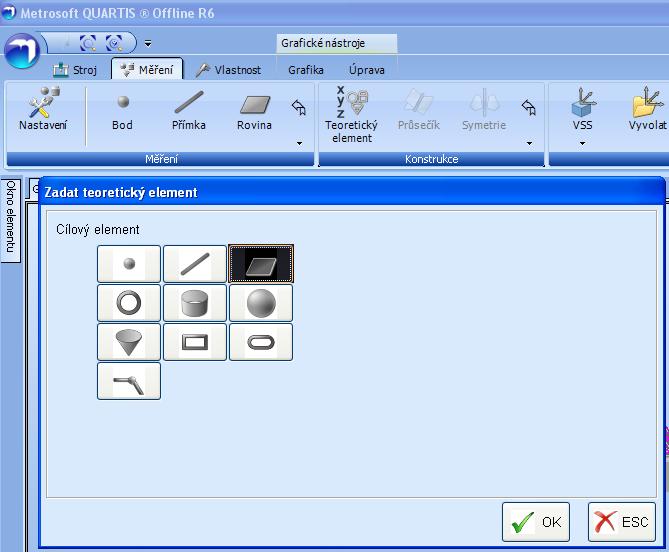Click first zoom icon in quick access toolbar
This screenshot has height=552, width=669.
coord(88,43)
